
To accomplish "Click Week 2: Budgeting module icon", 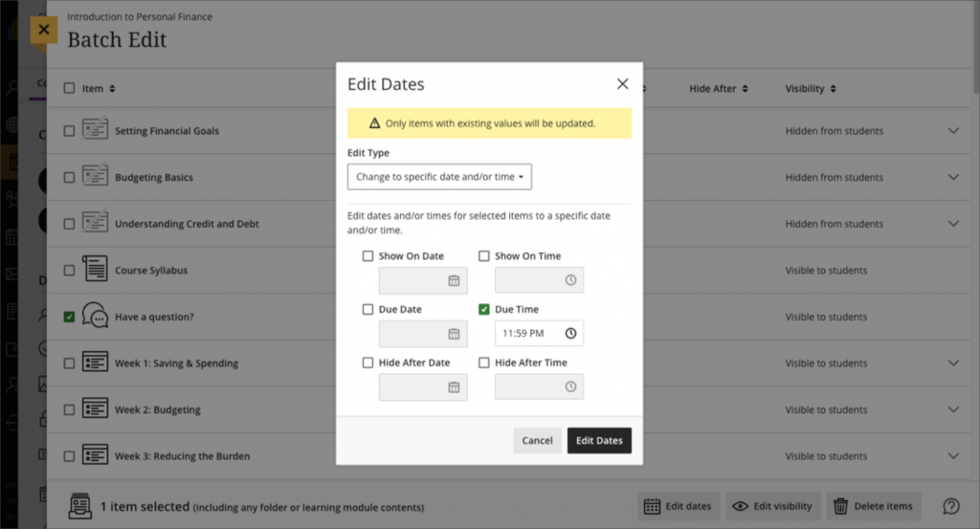I will click(x=95, y=408).
